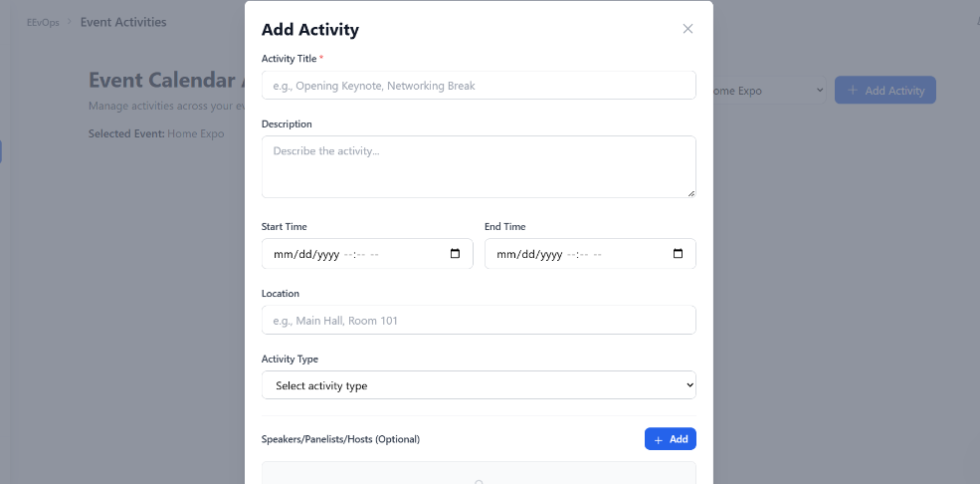
Task: Select the day segment of End Time
Action: [x=525, y=255]
